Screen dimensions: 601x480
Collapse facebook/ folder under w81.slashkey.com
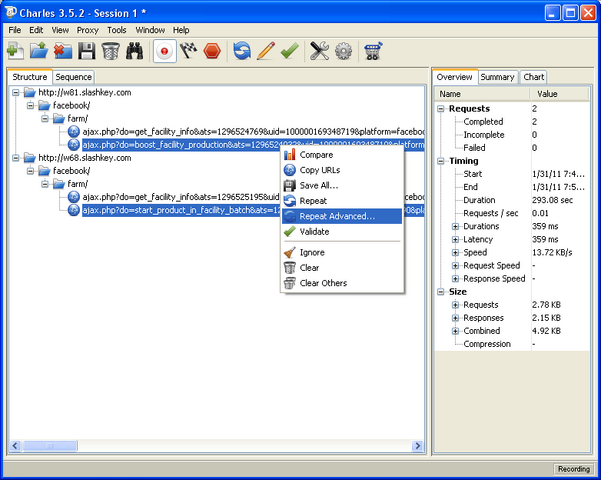coord(30,105)
